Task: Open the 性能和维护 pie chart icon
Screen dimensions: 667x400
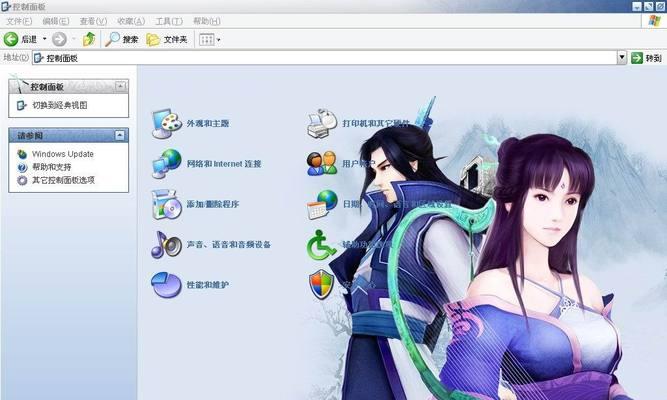Action: point(166,285)
